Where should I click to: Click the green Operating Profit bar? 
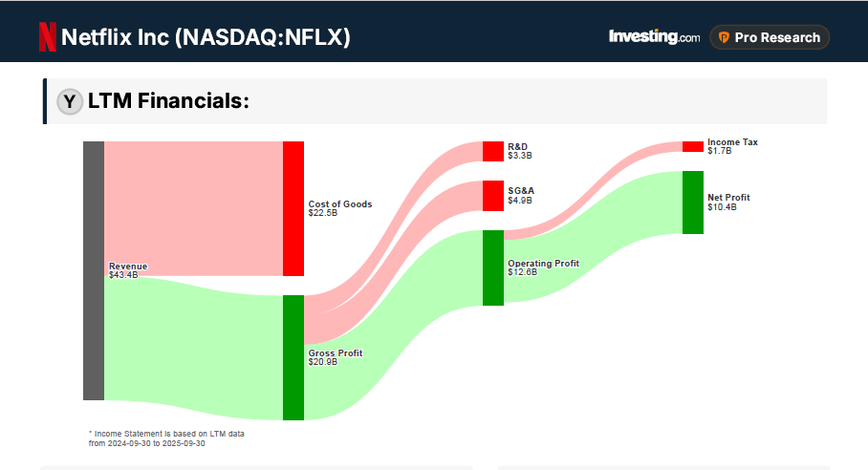tap(492, 267)
